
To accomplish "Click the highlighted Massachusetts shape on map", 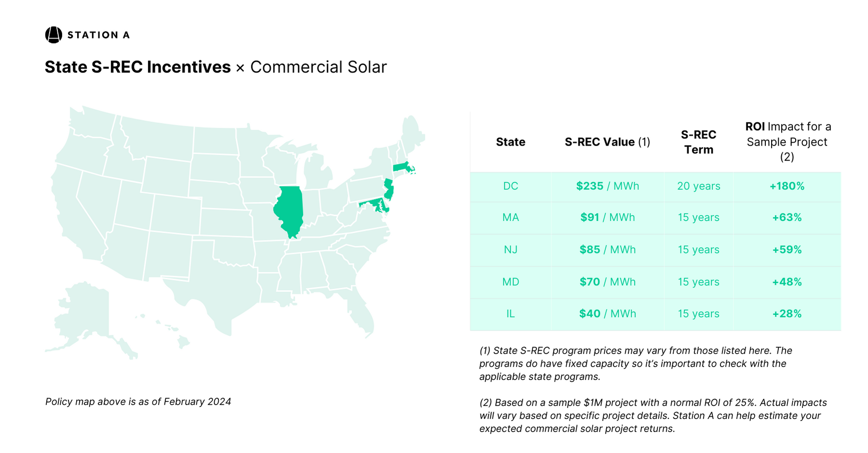I will (x=401, y=167).
